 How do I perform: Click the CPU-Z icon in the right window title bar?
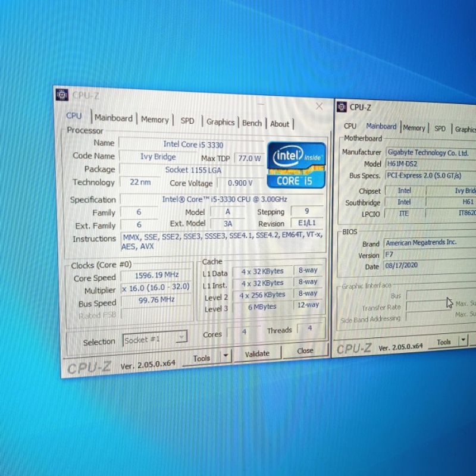click(342, 107)
